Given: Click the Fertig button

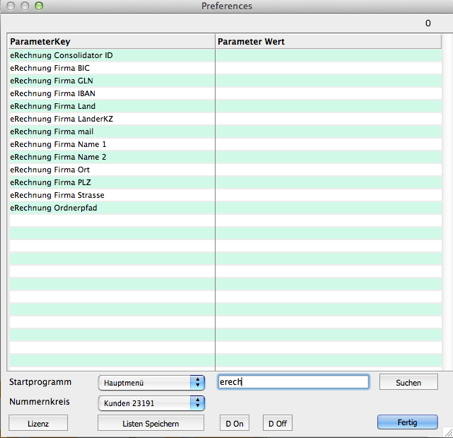Looking at the screenshot, I should pyautogui.click(x=407, y=422).
